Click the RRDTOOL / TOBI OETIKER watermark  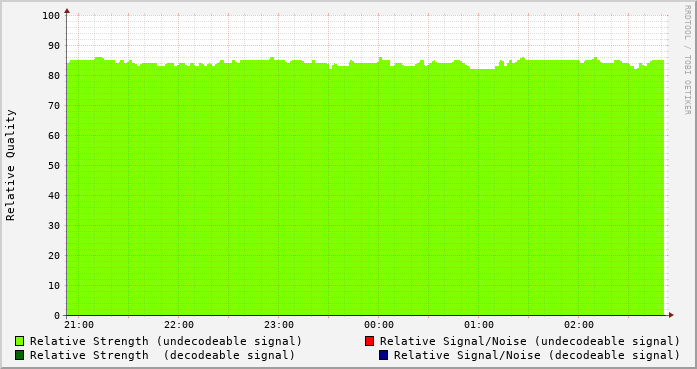tap(687, 60)
